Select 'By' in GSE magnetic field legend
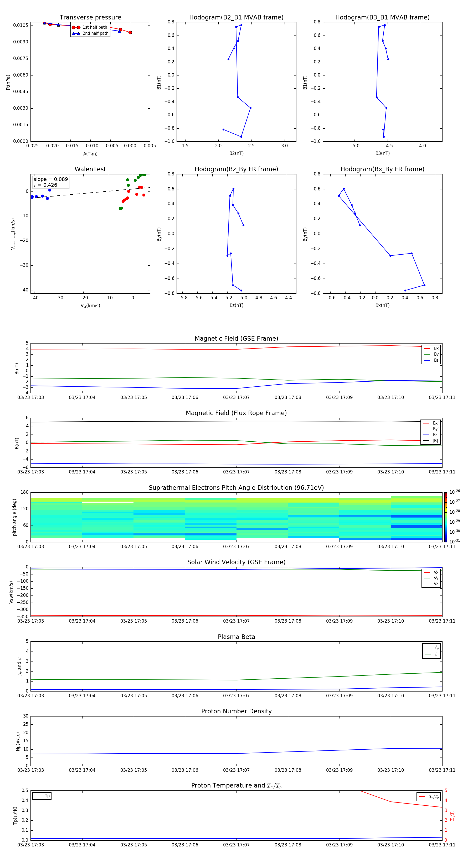The width and height of the screenshot is (473, 868). tap(431, 354)
